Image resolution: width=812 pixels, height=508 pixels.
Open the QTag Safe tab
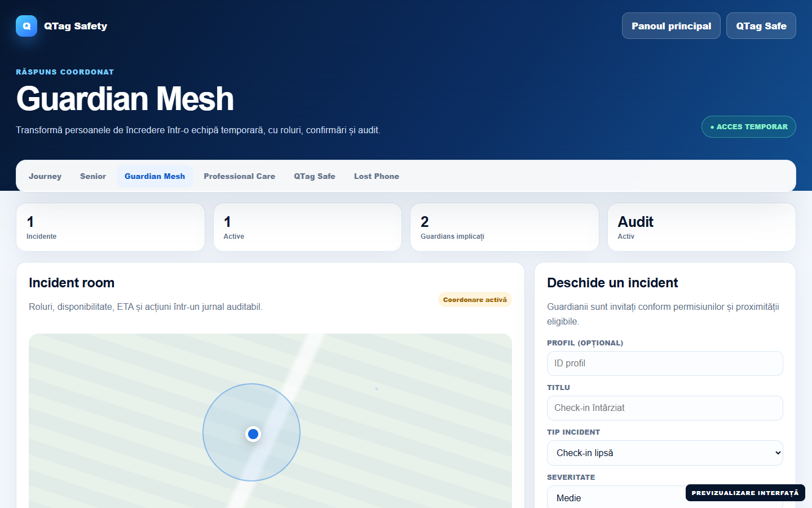[315, 176]
